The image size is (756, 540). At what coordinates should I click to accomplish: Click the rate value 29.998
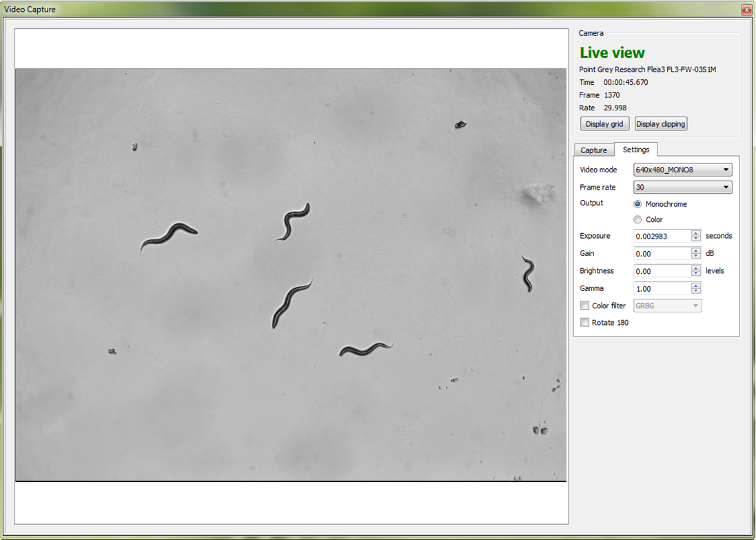click(x=615, y=108)
